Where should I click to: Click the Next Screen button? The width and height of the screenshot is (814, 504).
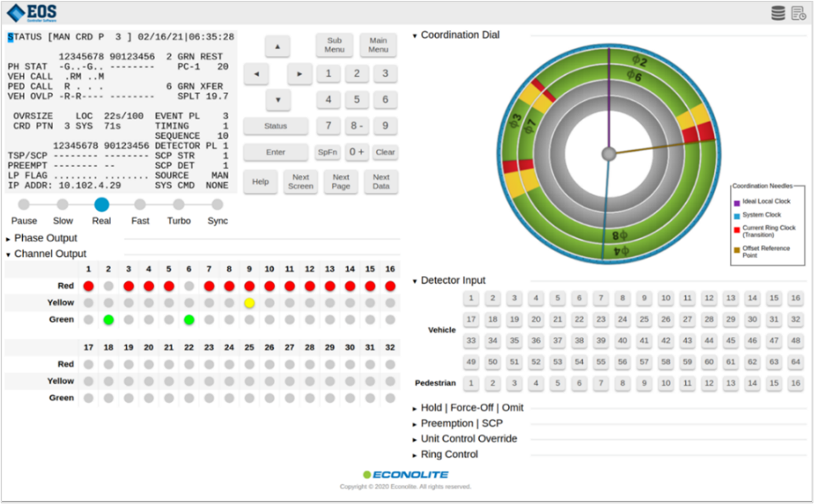[x=300, y=182]
